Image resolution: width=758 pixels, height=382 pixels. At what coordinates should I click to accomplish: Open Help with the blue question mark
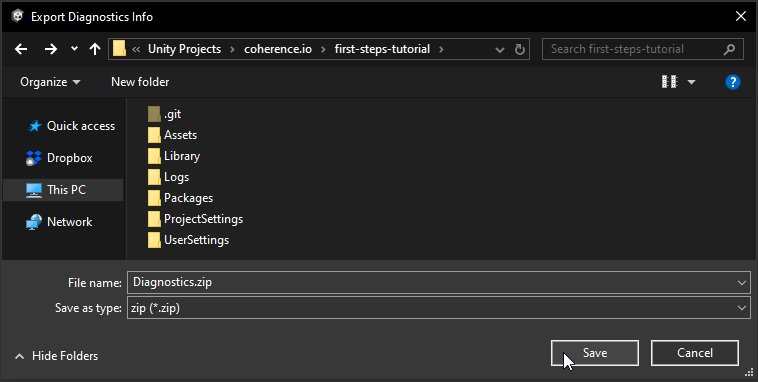[733, 82]
